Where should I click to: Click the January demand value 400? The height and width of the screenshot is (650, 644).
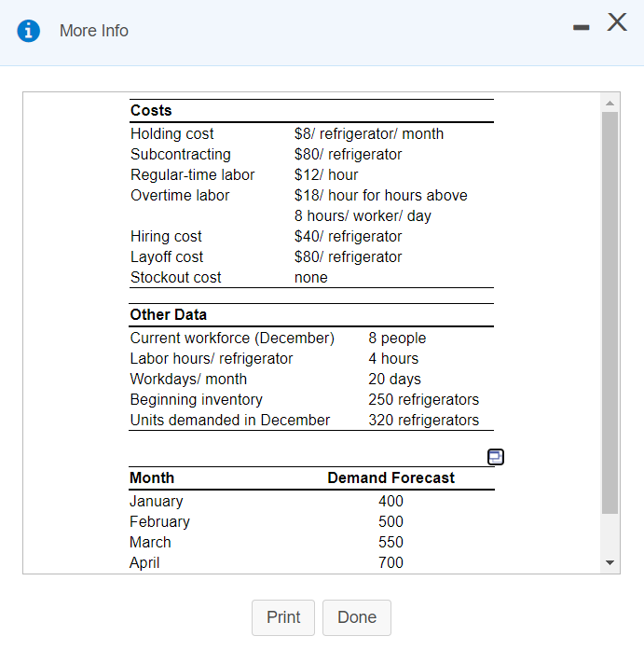pyautogui.click(x=391, y=501)
